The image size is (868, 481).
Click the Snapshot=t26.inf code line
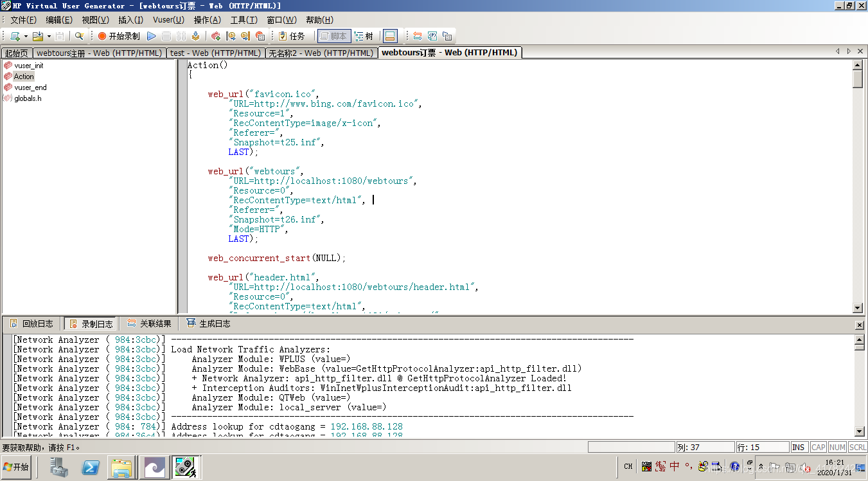[x=276, y=219]
